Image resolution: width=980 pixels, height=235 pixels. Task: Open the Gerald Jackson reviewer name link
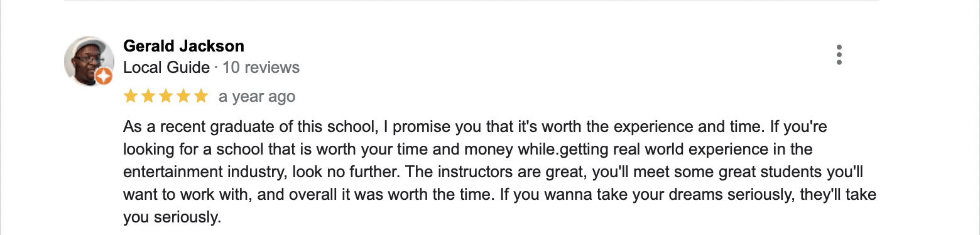point(183,46)
